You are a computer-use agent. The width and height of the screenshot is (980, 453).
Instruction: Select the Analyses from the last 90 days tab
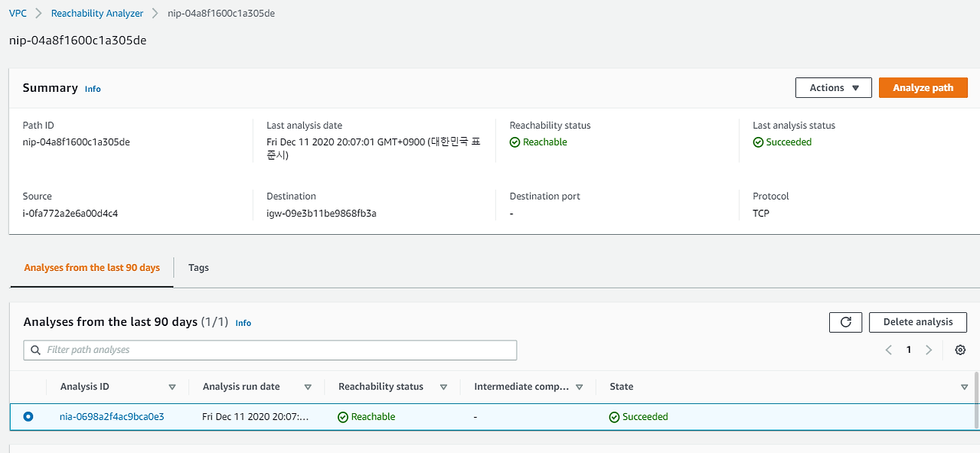pos(91,267)
